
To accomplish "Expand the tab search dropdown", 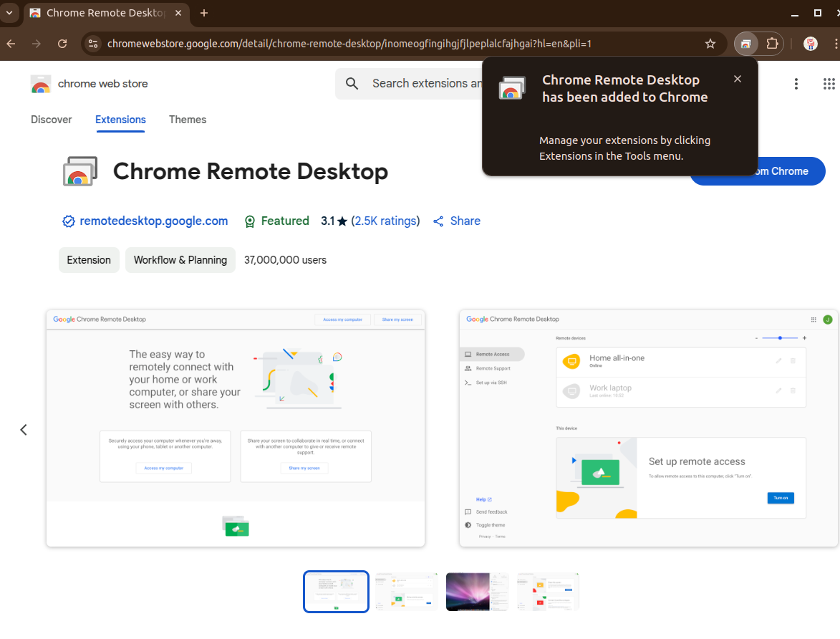I will tap(9, 13).
